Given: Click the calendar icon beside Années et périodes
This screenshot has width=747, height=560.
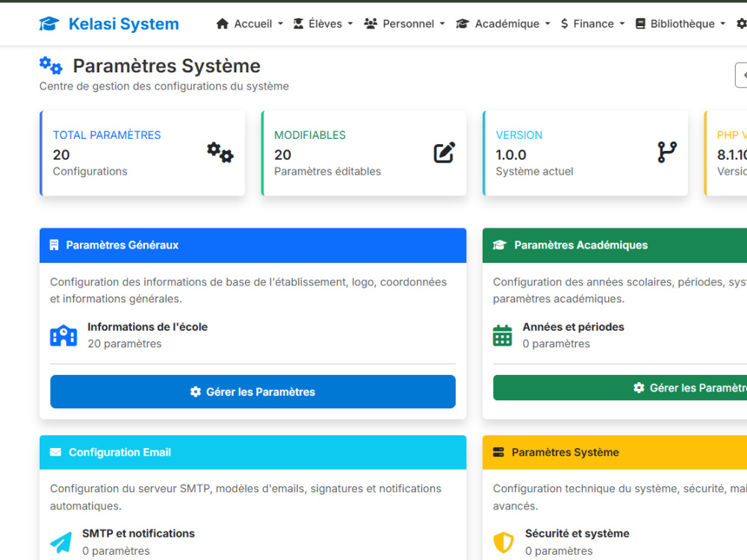Looking at the screenshot, I should click(502, 336).
